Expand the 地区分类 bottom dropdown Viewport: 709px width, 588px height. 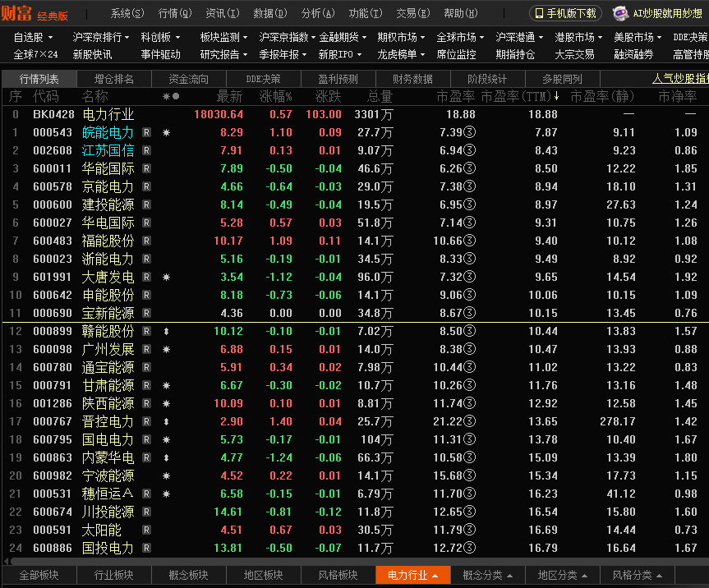point(562,576)
